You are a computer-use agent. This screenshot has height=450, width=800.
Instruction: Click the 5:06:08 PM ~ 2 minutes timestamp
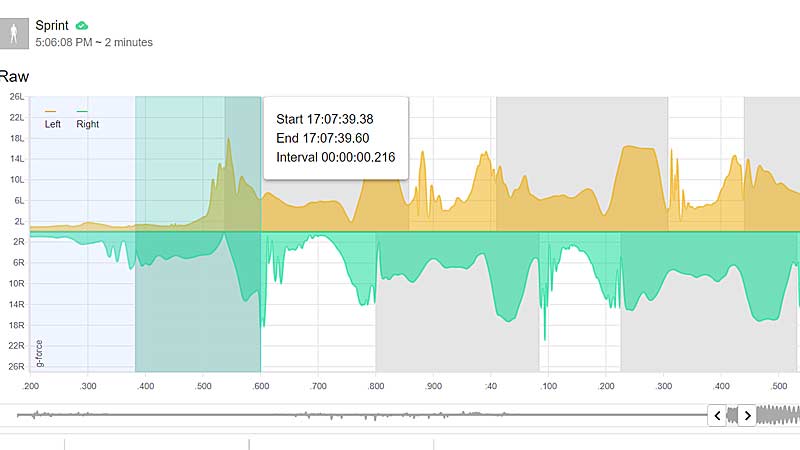click(94, 42)
